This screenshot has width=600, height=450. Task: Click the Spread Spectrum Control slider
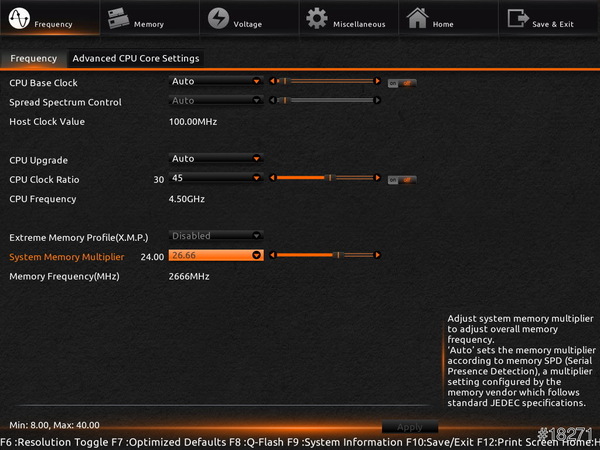pos(325,100)
